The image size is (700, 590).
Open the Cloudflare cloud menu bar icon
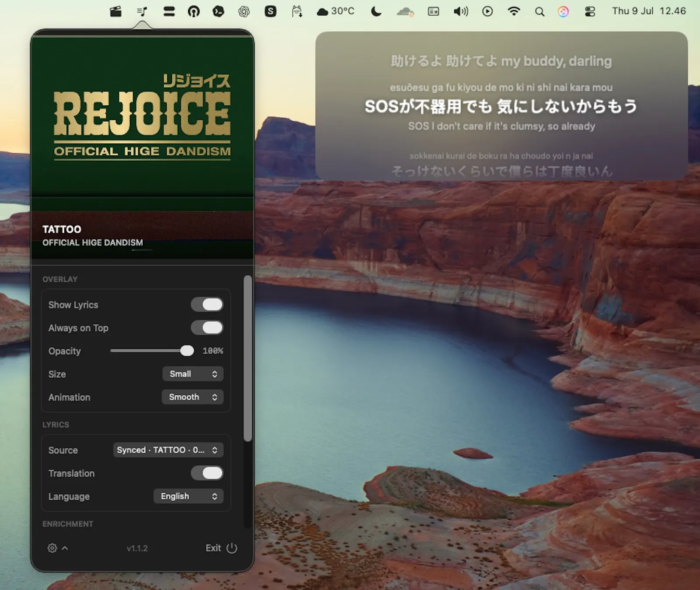tap(405, 11)
